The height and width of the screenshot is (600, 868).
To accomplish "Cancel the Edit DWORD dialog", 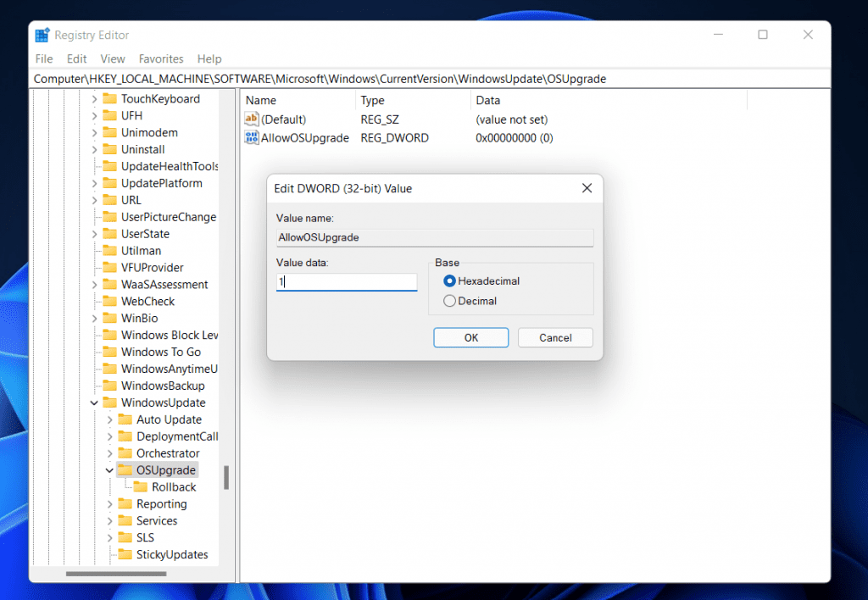I will pos(555,337).
